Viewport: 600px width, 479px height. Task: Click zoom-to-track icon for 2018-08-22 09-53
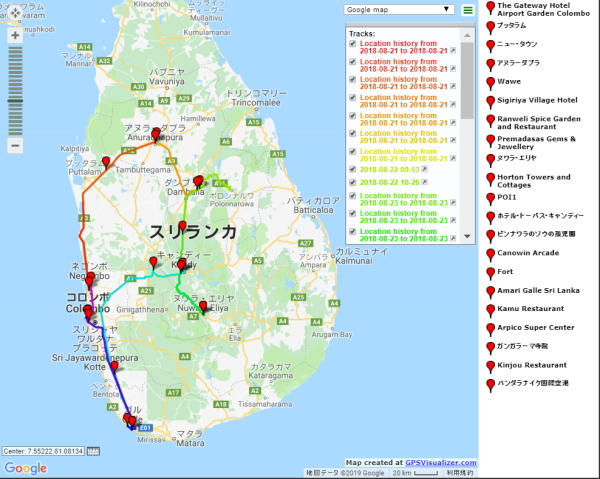[x=424, y=169]
